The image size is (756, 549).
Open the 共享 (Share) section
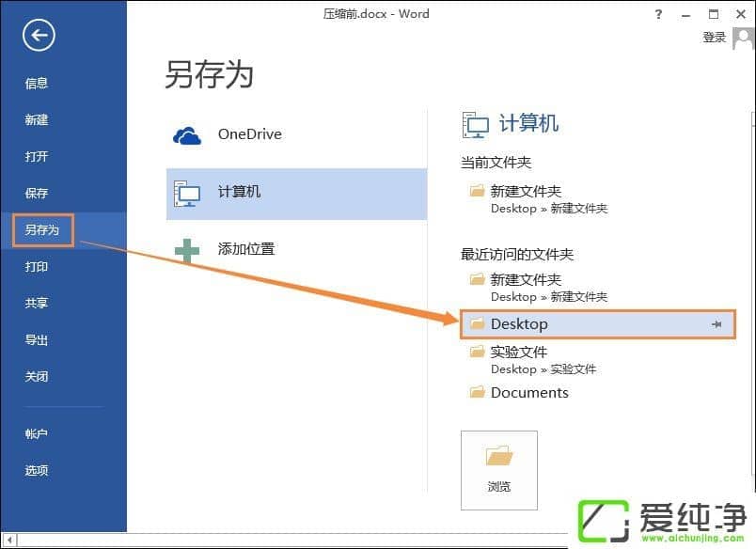tap(37, 304)
